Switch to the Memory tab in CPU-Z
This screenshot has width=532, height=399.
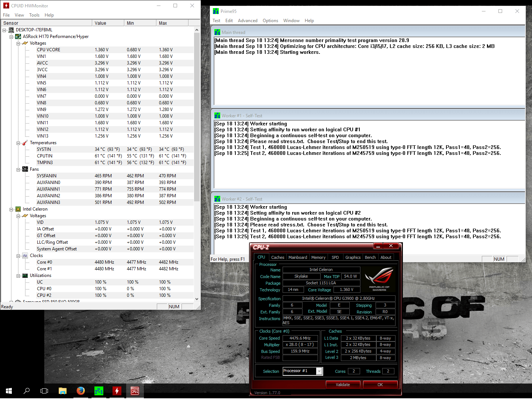(318, 257)
